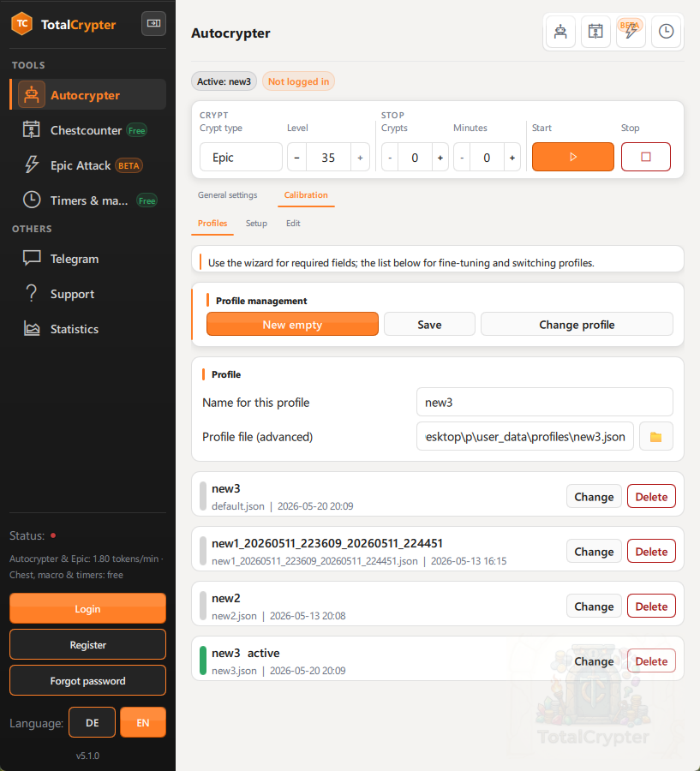Viewport: 700px width, 771px height.
Task: Click the new3 active profile row title
Action: (x=245, y=653)
